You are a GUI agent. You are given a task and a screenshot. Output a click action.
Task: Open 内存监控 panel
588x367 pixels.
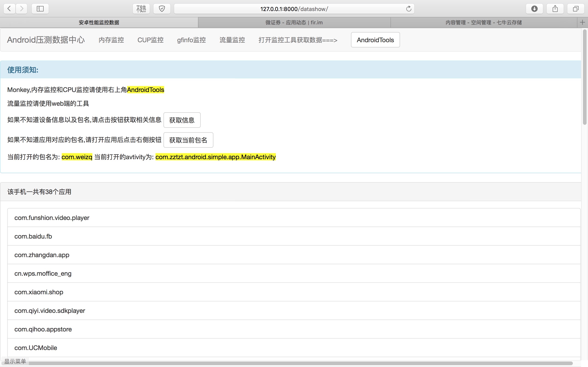111,39
